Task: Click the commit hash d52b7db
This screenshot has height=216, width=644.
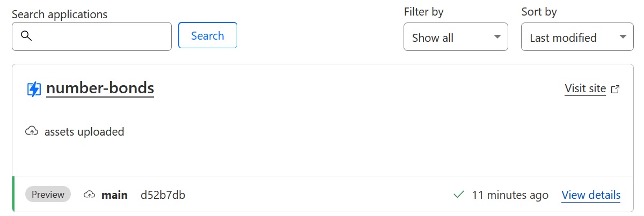Action: coord(163,195)
